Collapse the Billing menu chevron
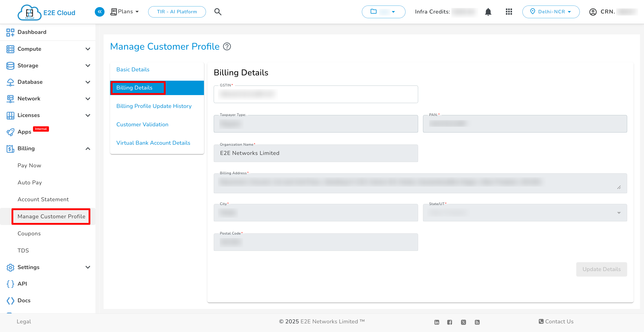Image resolution: width=644 pixels, height=332 pixels. [x=88, y=149]
